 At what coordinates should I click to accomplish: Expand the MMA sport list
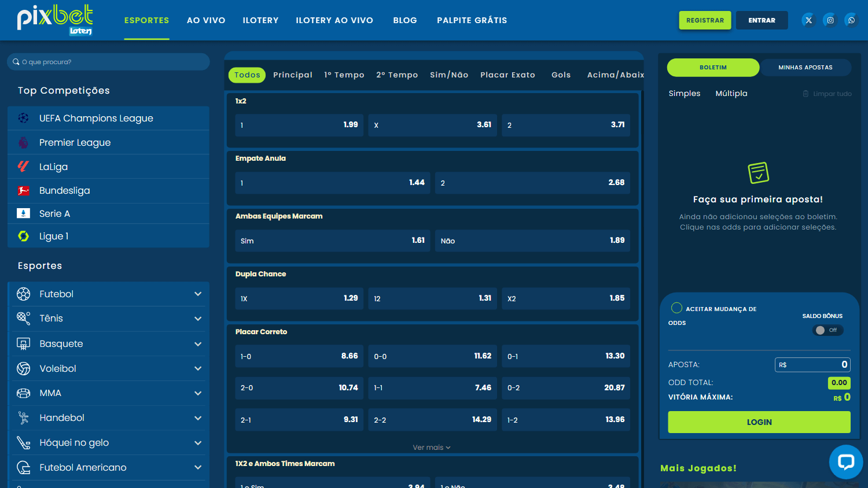coord(198,393)
